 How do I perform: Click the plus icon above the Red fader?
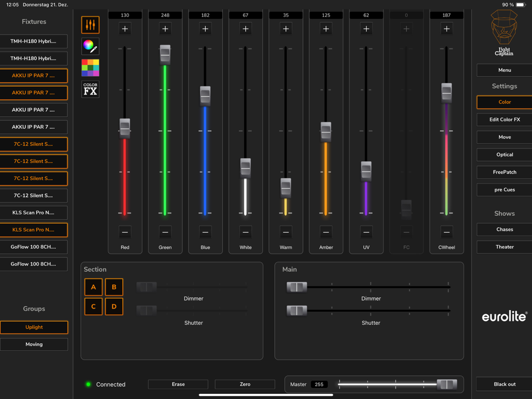[125, 29]
